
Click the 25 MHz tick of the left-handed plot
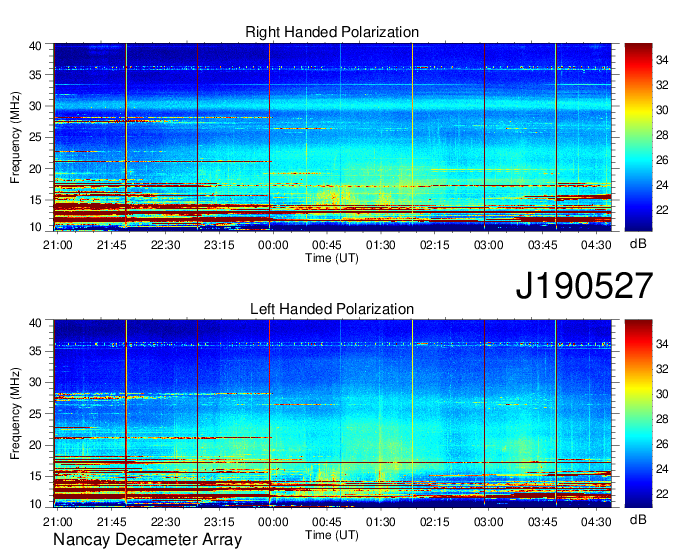point(35,414)
